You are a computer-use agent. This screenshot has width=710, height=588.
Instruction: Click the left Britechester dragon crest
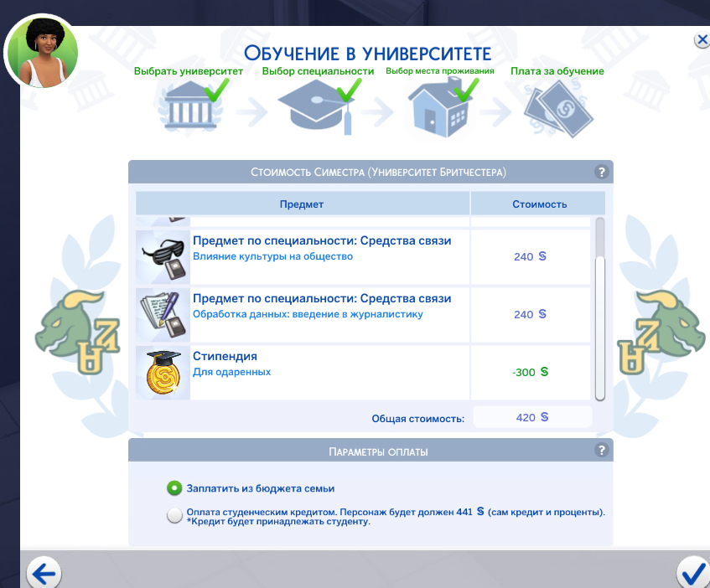click(78, 333)
